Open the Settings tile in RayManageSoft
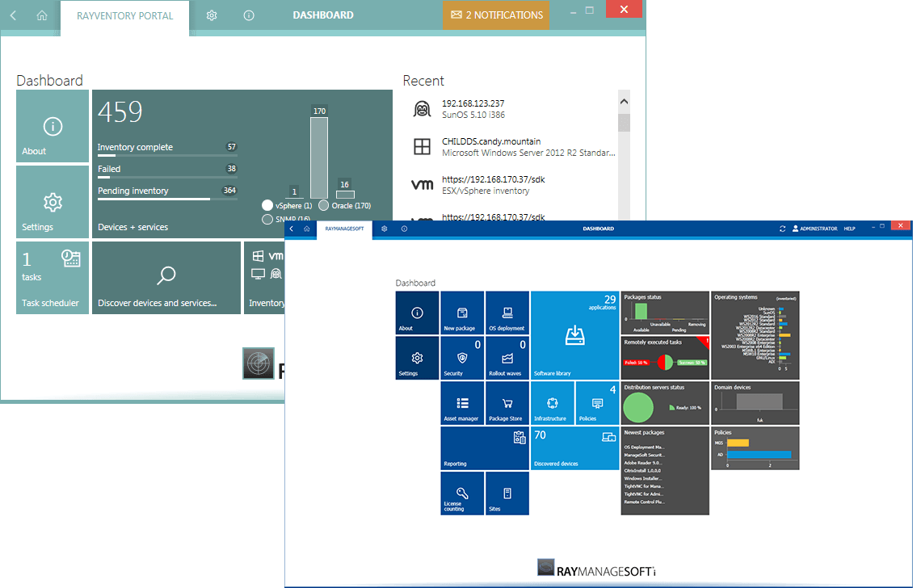Viewport: 913px width, 588px height. pos(417,358)
